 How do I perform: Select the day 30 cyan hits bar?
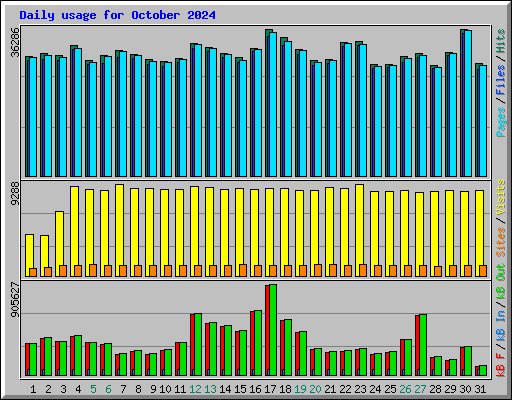[x=468, y=103]
